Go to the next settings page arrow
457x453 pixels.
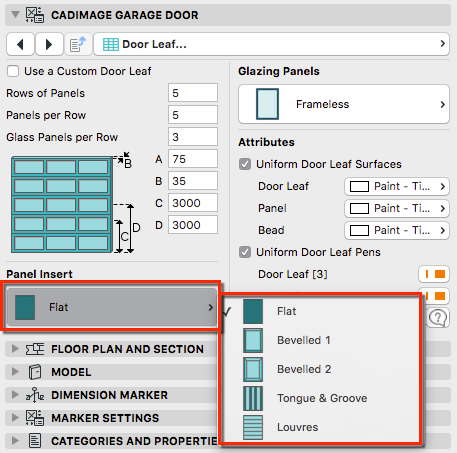tap(49, 44)
